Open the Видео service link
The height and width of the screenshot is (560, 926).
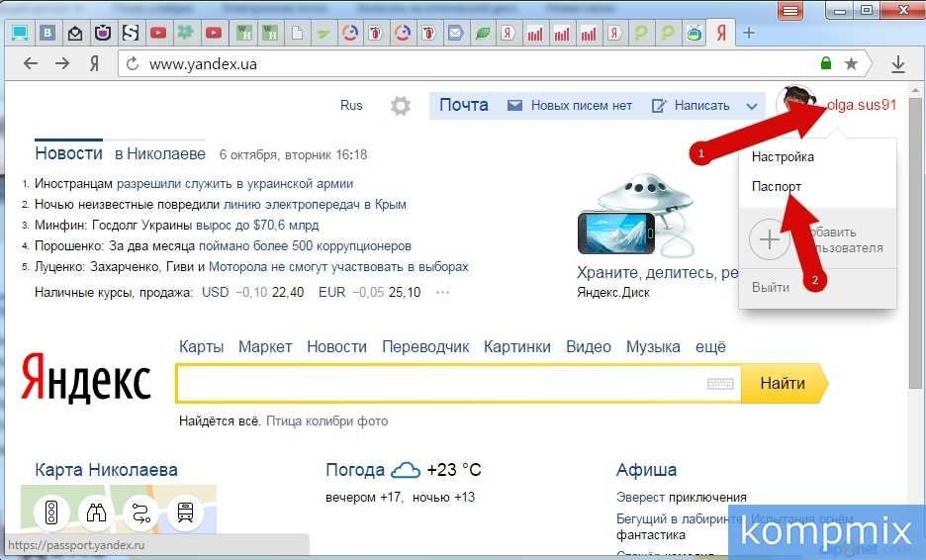pyautogui.click(x=589, y=346)
